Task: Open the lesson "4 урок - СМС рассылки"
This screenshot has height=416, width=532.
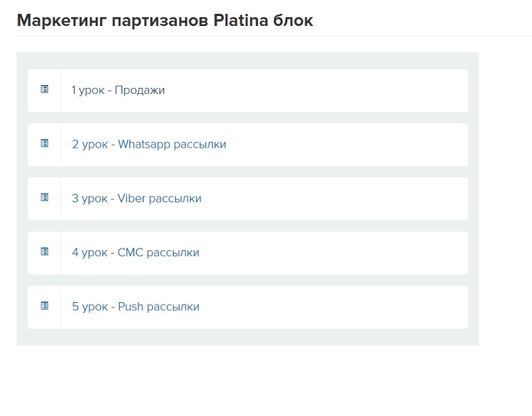Action: (x=134, y=252)
